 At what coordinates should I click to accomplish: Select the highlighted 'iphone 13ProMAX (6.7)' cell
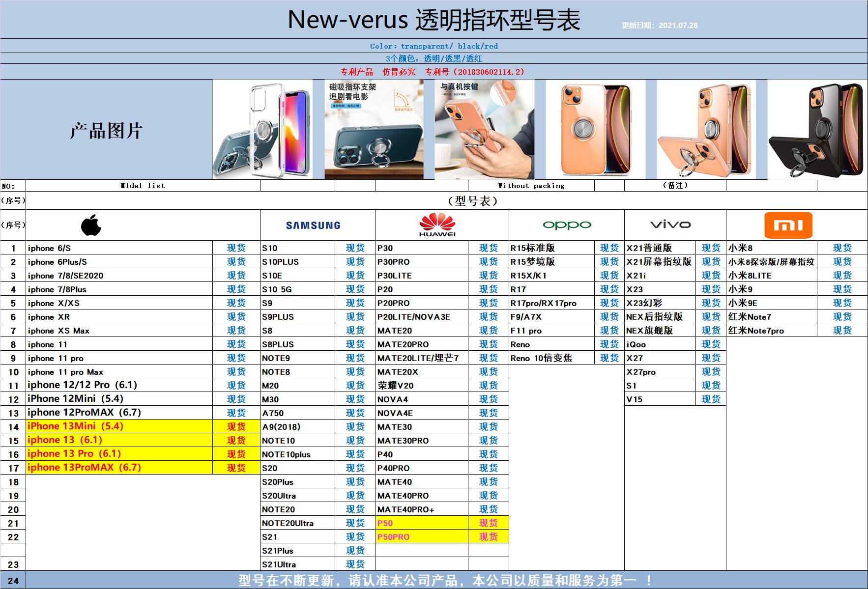coord(119,468)
